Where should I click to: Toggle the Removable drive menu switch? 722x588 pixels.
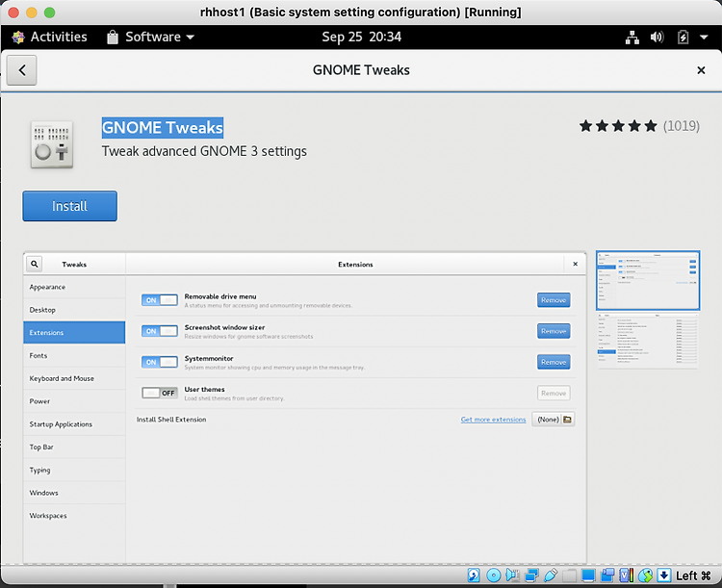coord(159,300)
